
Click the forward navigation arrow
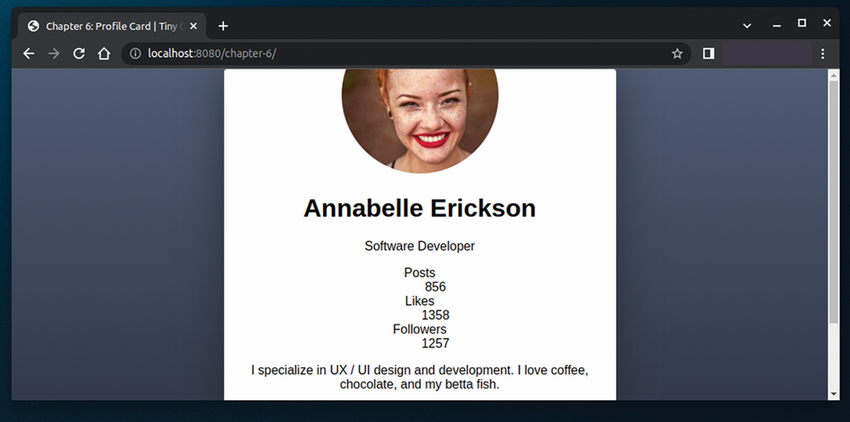[x=54, y=53]
